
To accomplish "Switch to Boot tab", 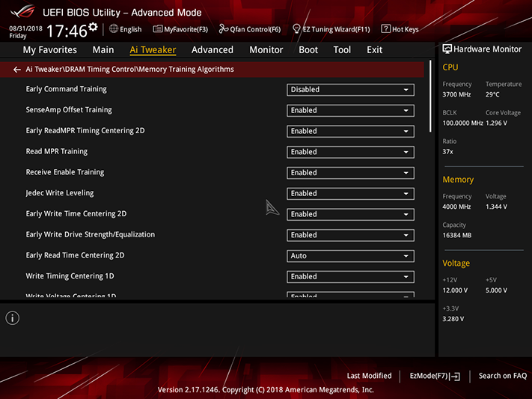I will (x=308, y=50).
